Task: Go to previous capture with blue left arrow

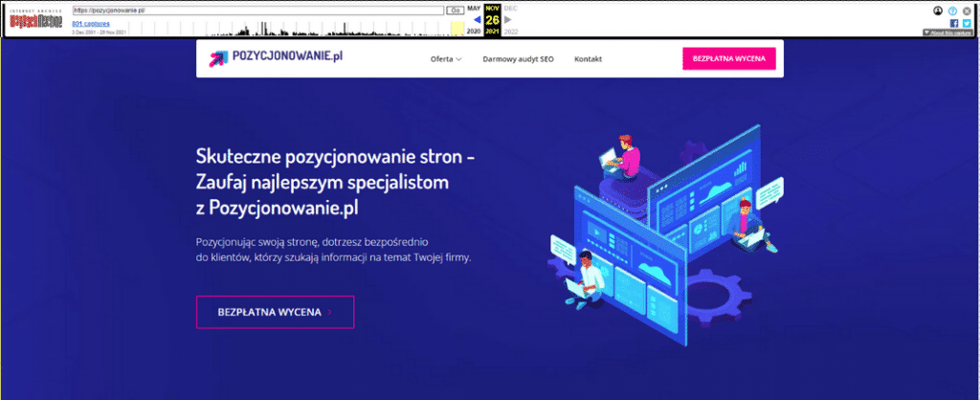Action: pyautogui.click(x=477, y=20)
